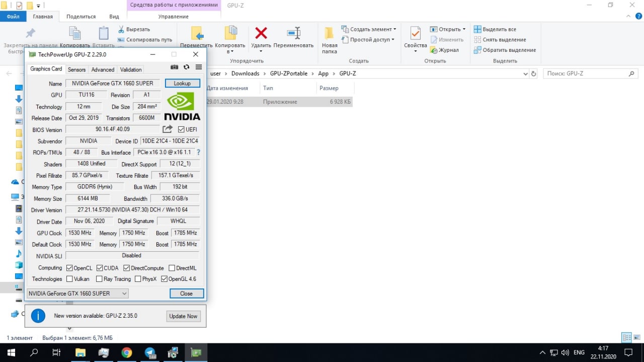This screenshot has width=644, height=362.
Task: Click Invert selection (Обратить выделение)
Action: [505, 50]
